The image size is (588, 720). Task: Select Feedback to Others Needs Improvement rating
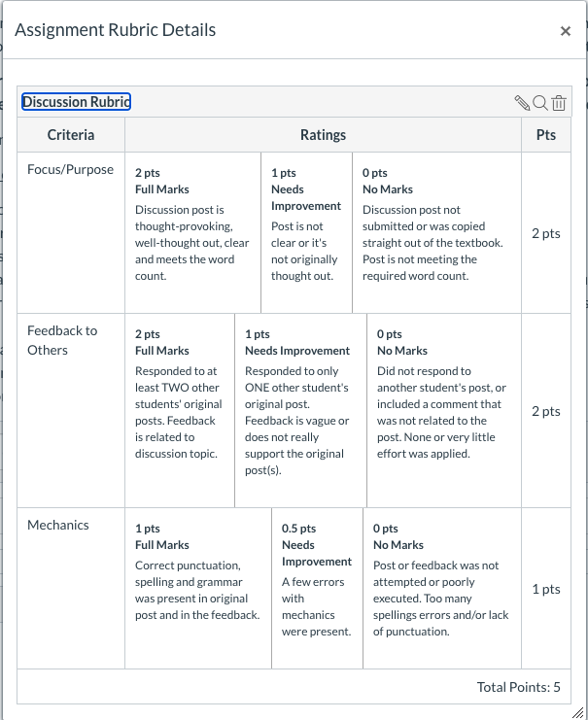click(301, 410)
